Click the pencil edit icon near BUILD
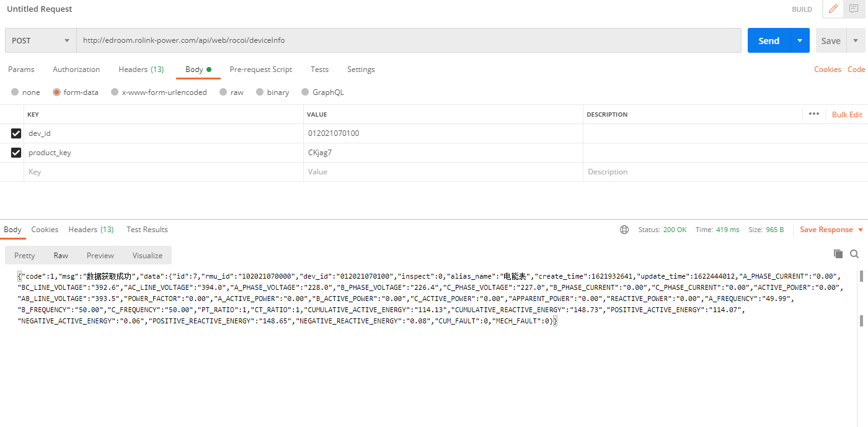This screenshot has height=427, width=868. coord(833,9)
